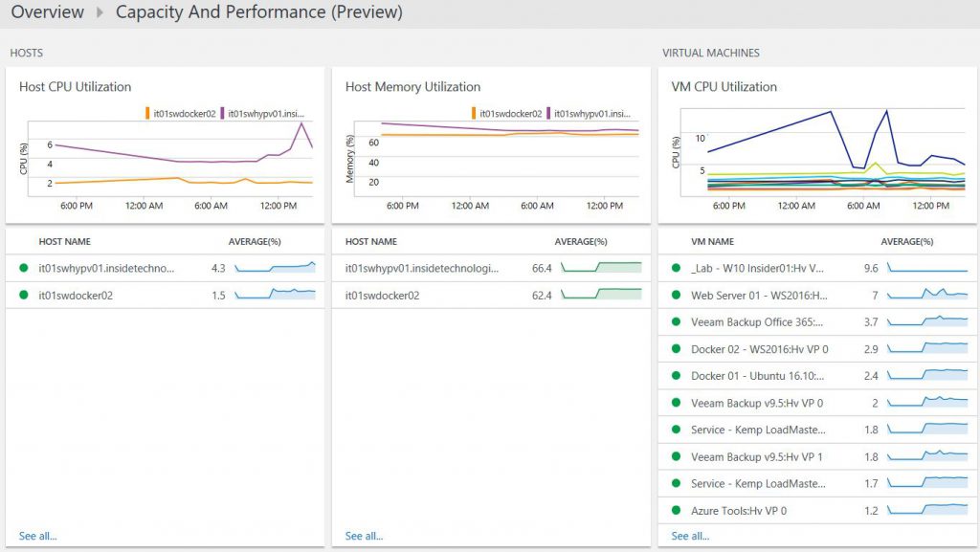Select Veeam Backup v9.5:Hv VP 1 row
Viewport: 980px width, 552px height.
click(x=817, y=456)
